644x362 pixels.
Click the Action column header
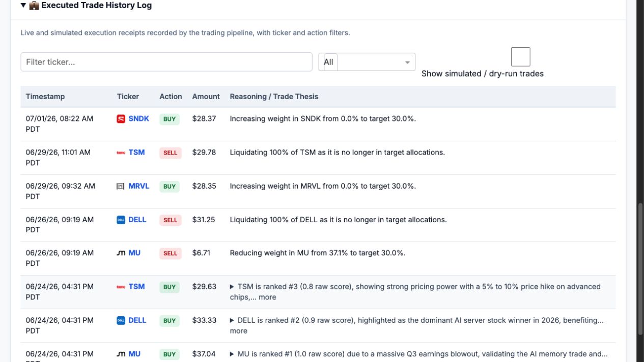click(171, 97)
